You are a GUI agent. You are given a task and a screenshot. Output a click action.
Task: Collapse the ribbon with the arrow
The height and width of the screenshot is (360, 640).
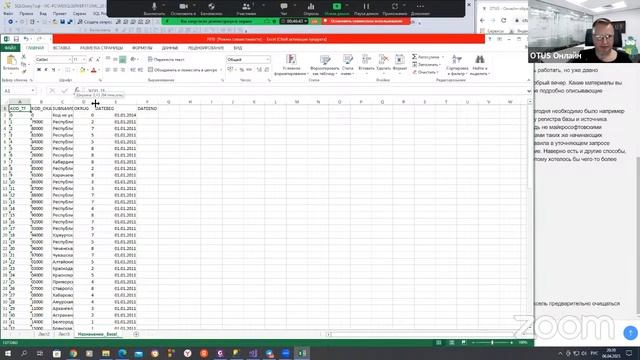[529, 80]
